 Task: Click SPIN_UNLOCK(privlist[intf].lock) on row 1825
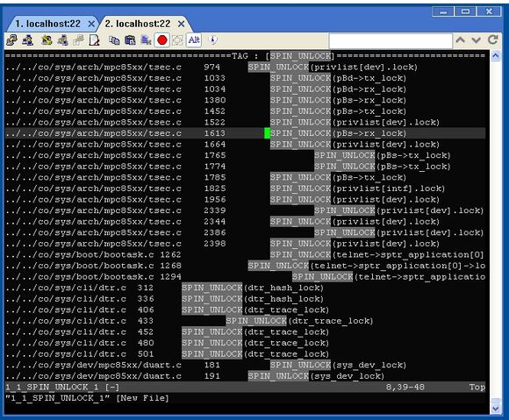click(357, 189)
